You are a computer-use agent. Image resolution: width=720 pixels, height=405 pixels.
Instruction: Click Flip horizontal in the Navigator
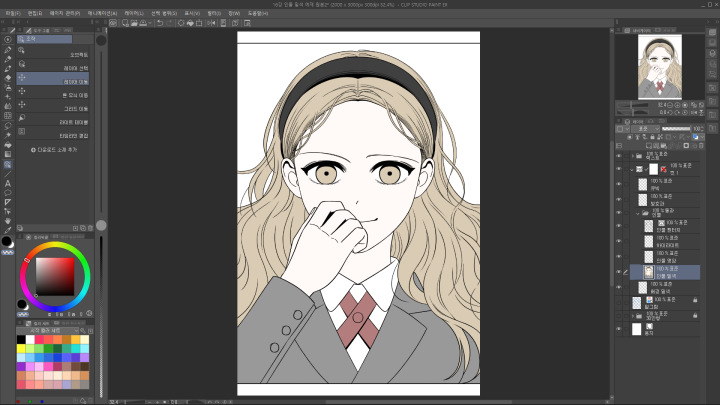[694, 112]
